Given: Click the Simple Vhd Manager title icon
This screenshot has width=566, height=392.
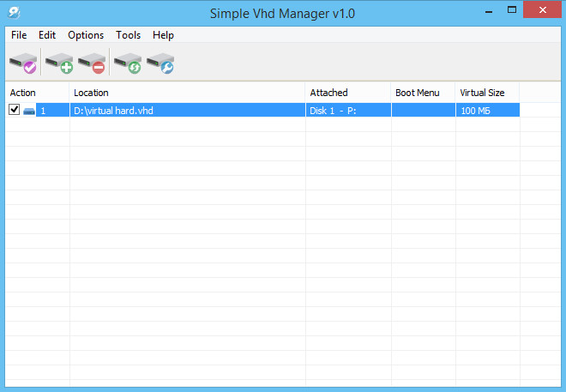Looking at the screenshot, I should click(14, 13).
